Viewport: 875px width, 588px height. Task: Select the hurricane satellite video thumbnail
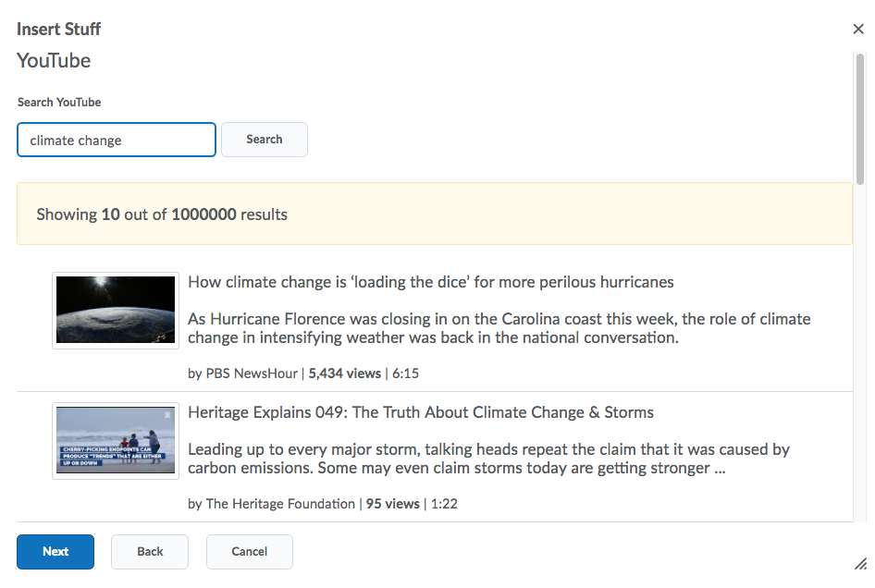click(x=116, y=310)
